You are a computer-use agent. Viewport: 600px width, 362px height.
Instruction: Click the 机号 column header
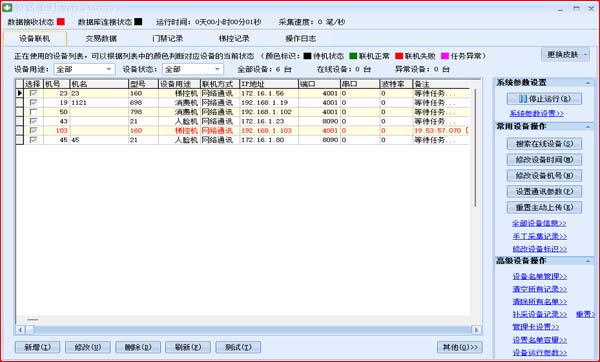[56, 84]
